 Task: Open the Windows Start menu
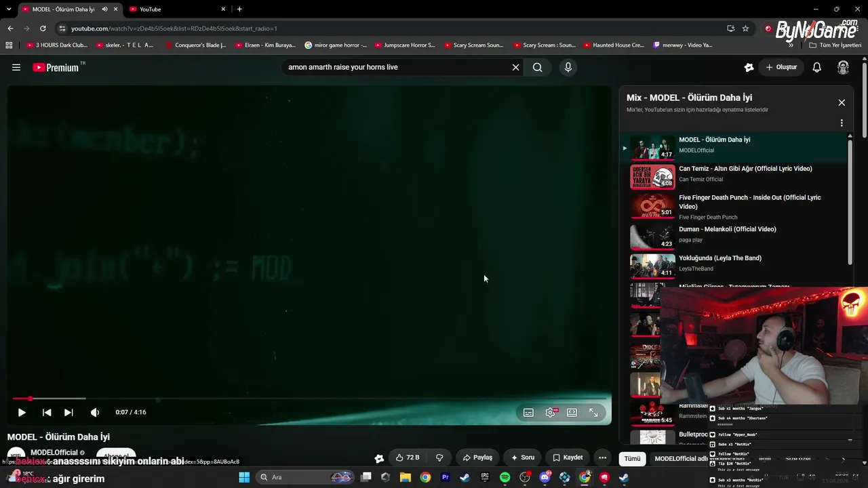[244, 477]
